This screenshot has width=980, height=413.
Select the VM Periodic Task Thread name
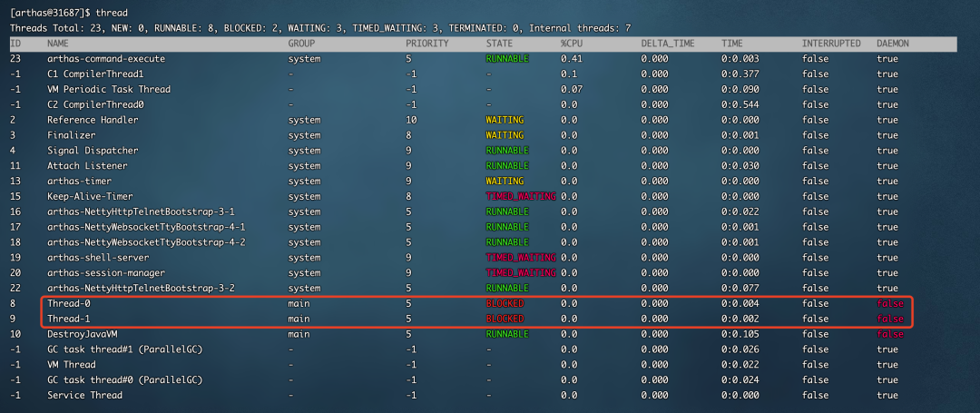pos(109,89)
